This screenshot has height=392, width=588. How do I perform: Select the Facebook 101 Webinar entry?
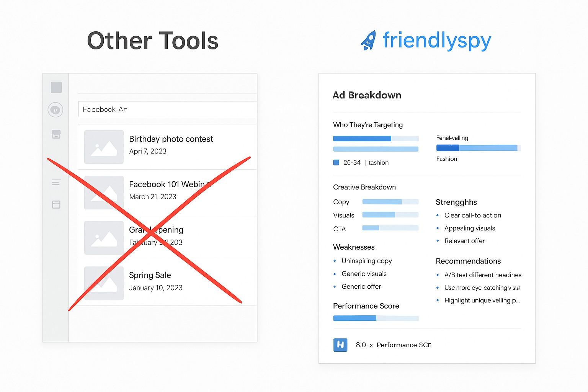[x=168, y=185]
